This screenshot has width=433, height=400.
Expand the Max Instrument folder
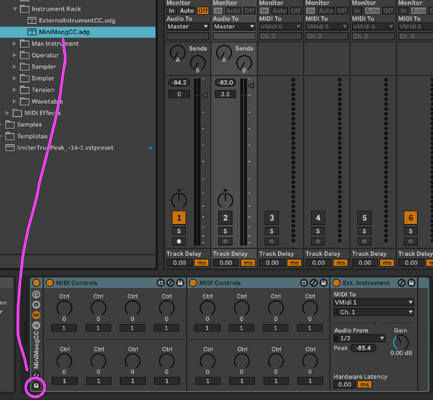(14, 44)
